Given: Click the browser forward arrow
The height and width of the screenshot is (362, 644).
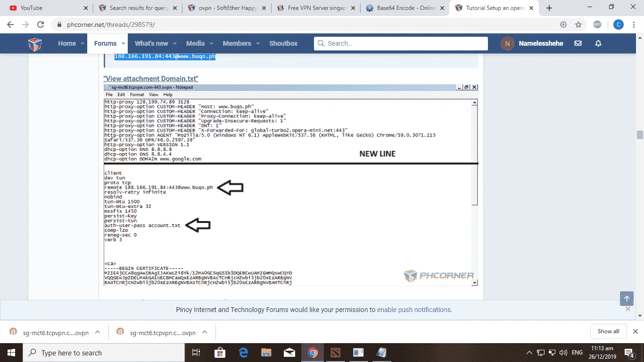Looking at the screenshot, I should click(25, 25).
